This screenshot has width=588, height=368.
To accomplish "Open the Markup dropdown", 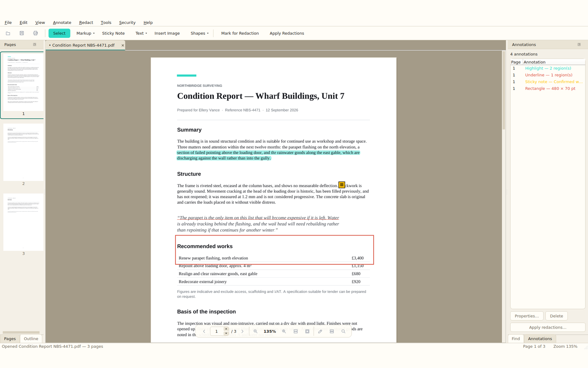I will click(85, 33).
